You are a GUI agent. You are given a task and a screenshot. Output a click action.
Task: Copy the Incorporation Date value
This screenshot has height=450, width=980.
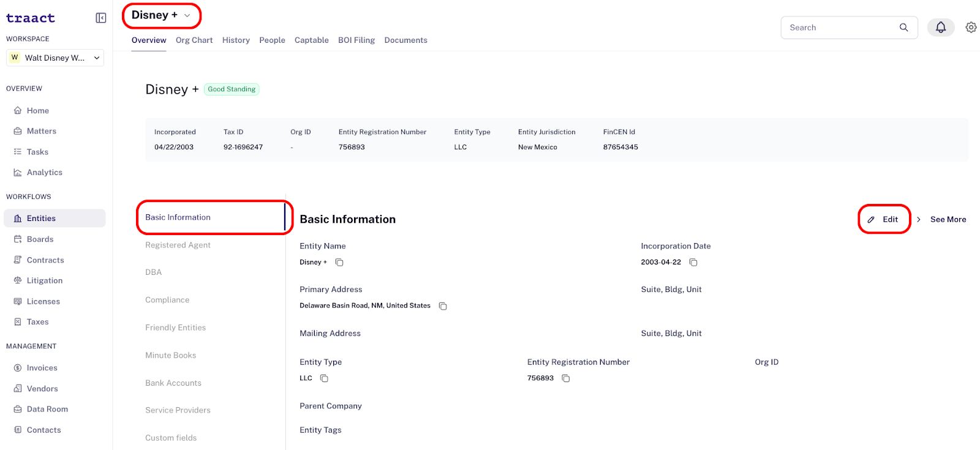(x=693, y=263)
